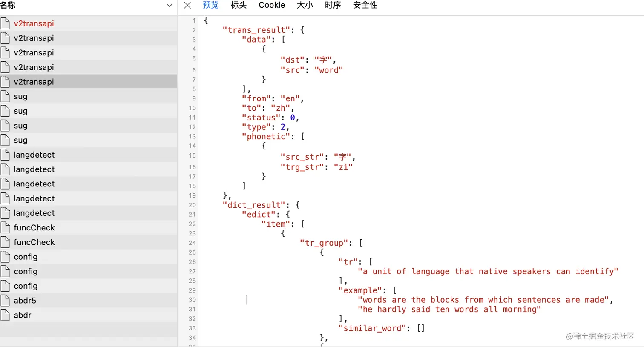Open the Cookie tab
The height and width of the screenshot is (350, 644).
(x=272, y=5)
